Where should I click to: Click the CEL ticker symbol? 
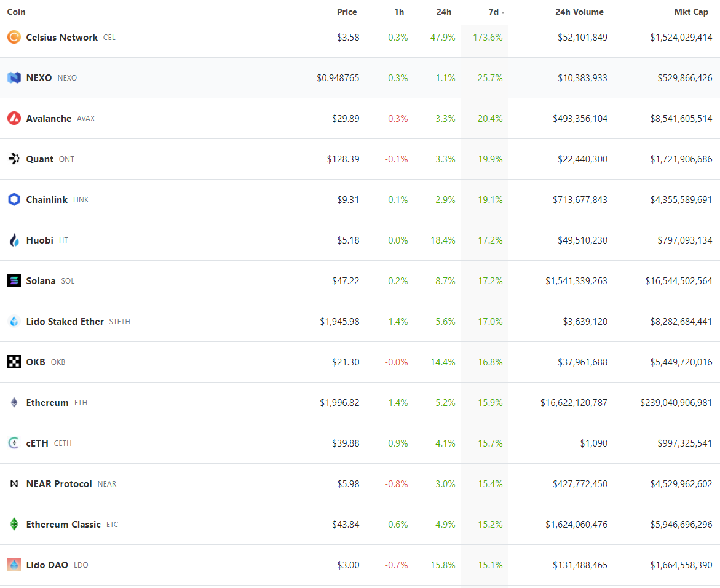(x=109, y=38)
